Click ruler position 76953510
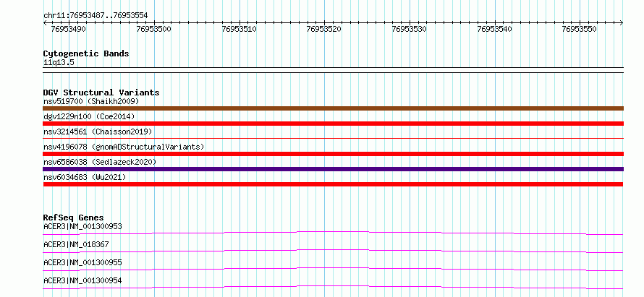This screenshot has width=644, height=297. coord(239,29)
